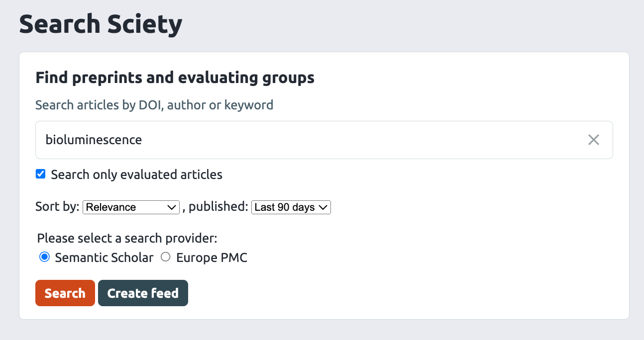Uncheck Search only evaluated articles

[40, 174]
